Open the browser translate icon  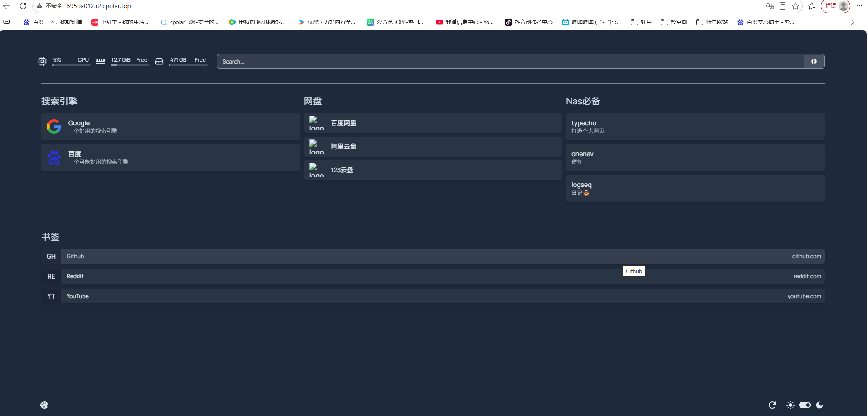tap(770, 6)
